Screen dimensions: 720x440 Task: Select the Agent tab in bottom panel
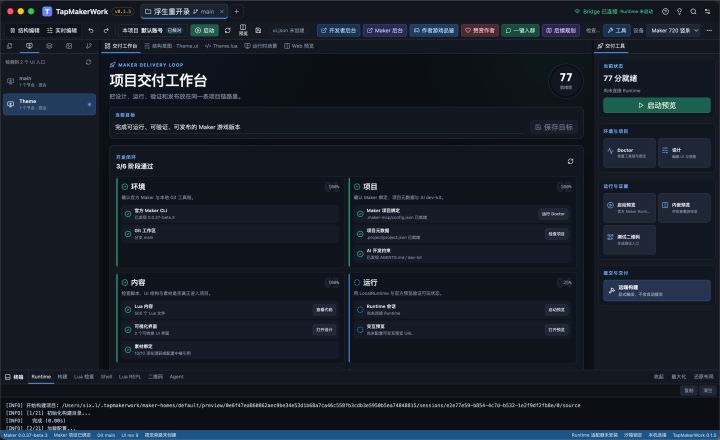click(x=176, y=377)
